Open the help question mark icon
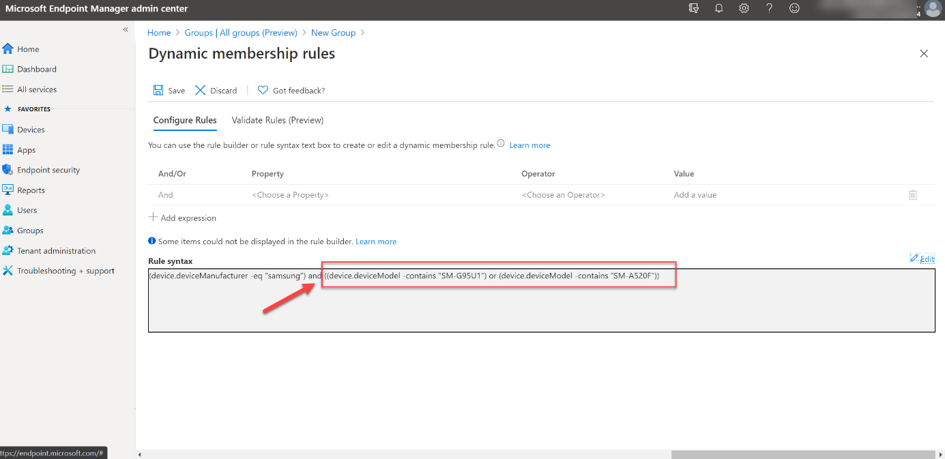The image size is (945, 459). [769, 8]
